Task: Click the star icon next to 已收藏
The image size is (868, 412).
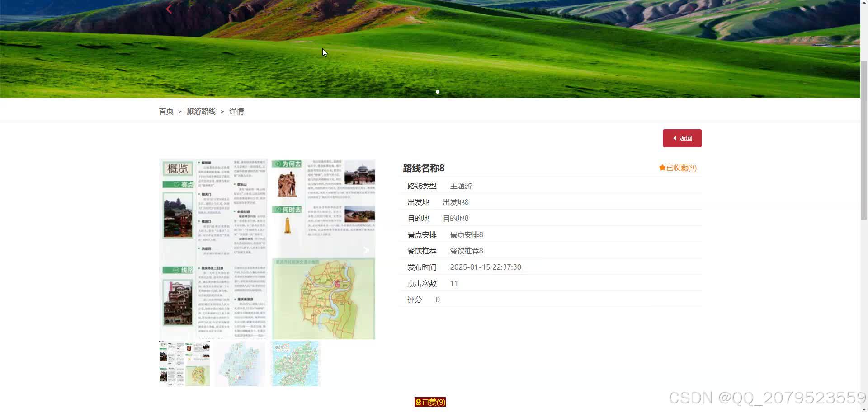Action: pos(662,168)
